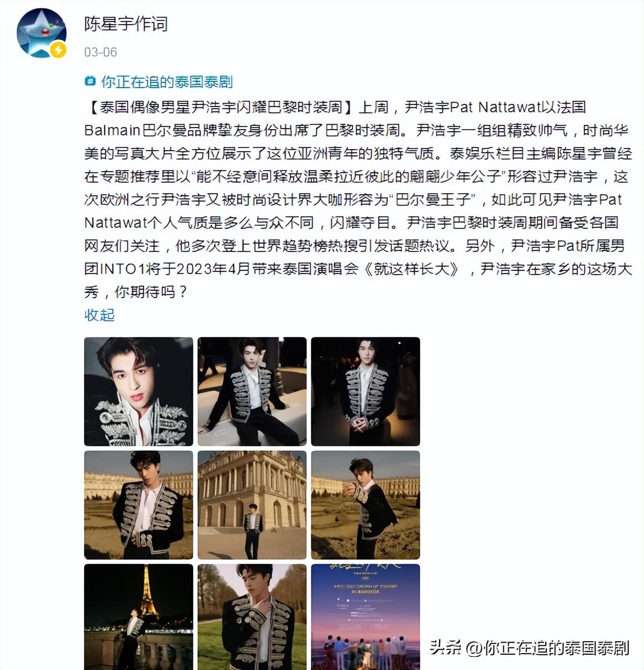
Task: Click the blue topic hashtag icon
Action: click(90, 81)
